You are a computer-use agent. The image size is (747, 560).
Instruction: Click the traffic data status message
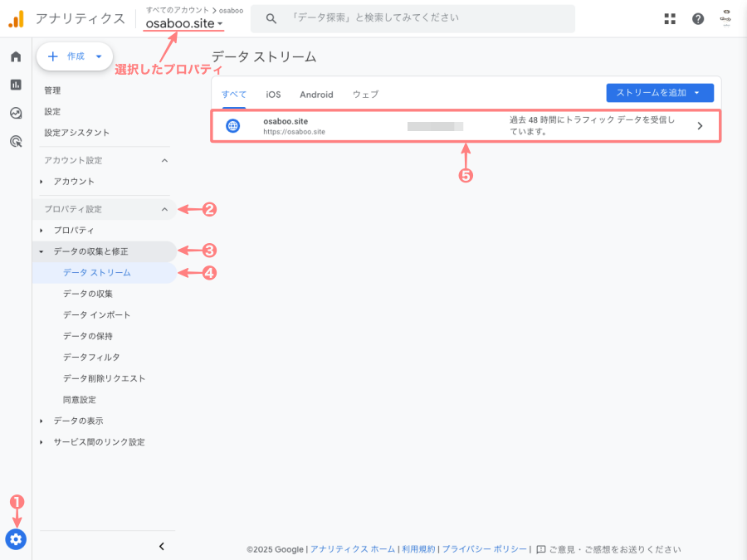(592, 126)
